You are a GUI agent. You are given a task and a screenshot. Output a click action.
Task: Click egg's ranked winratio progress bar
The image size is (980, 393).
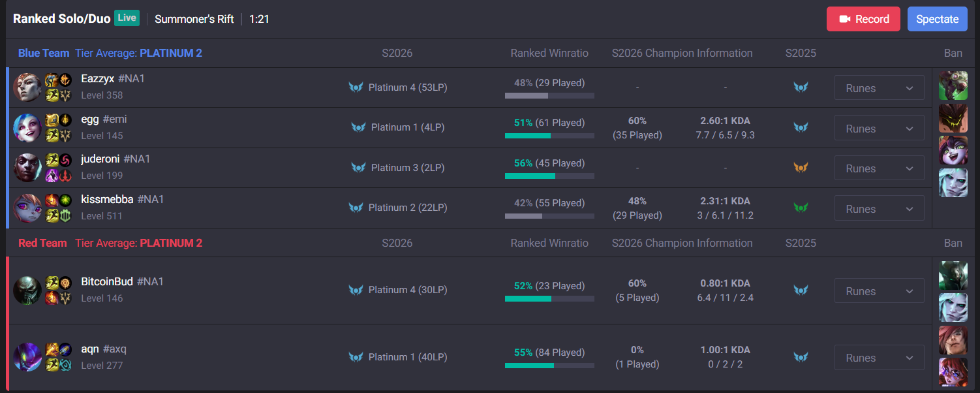pyautogui.click(x=549, y=136)
